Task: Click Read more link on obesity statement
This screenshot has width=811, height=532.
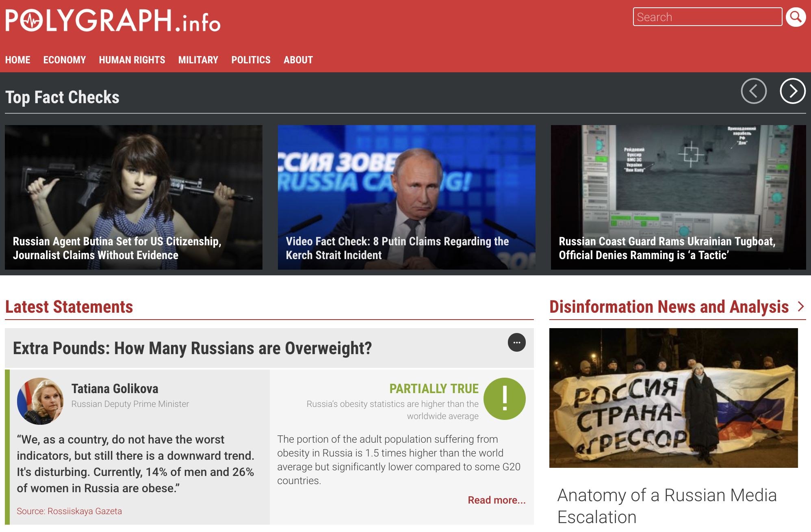Action: click(497, 500)
